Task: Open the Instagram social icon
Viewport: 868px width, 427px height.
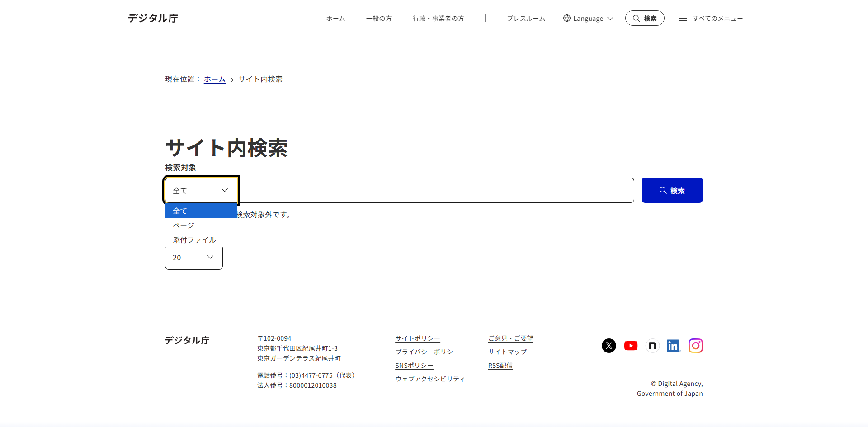Action: tap(696, 346)
